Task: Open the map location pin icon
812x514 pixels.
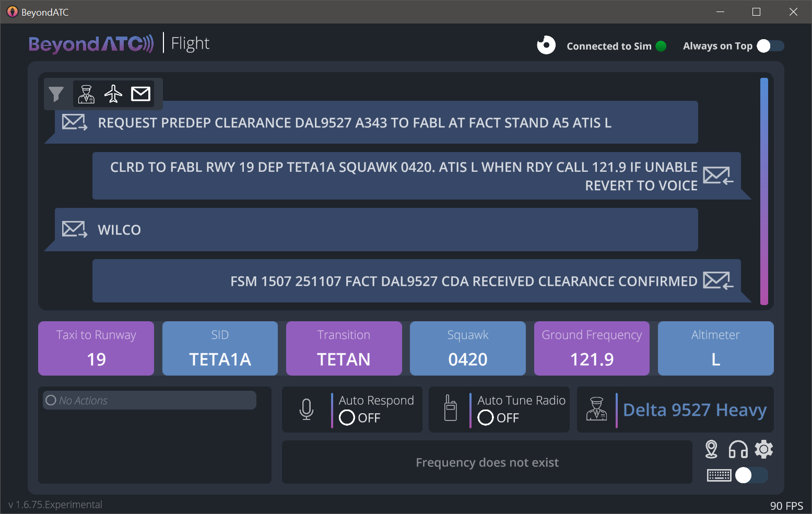Action: click(711, 449)
